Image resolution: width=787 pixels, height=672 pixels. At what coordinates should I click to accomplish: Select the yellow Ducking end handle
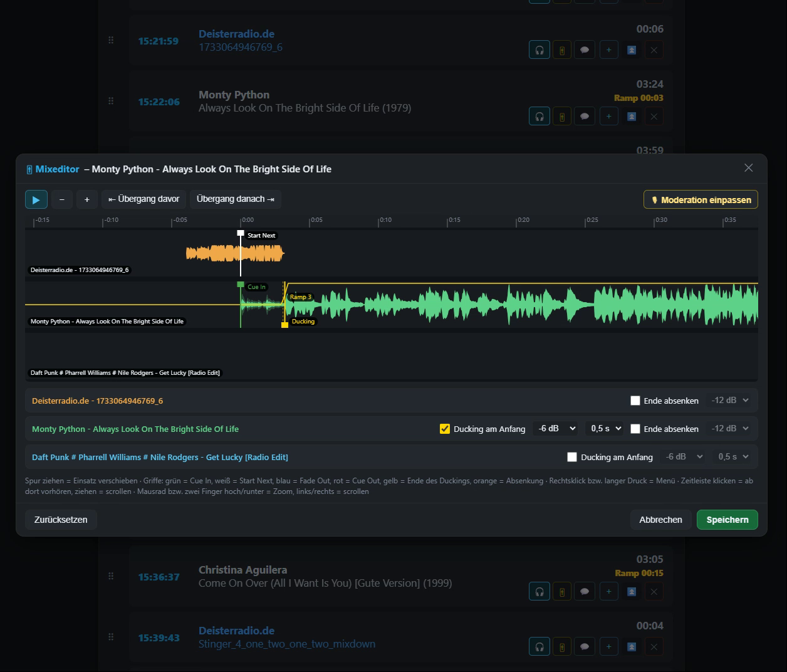[284, 325]
